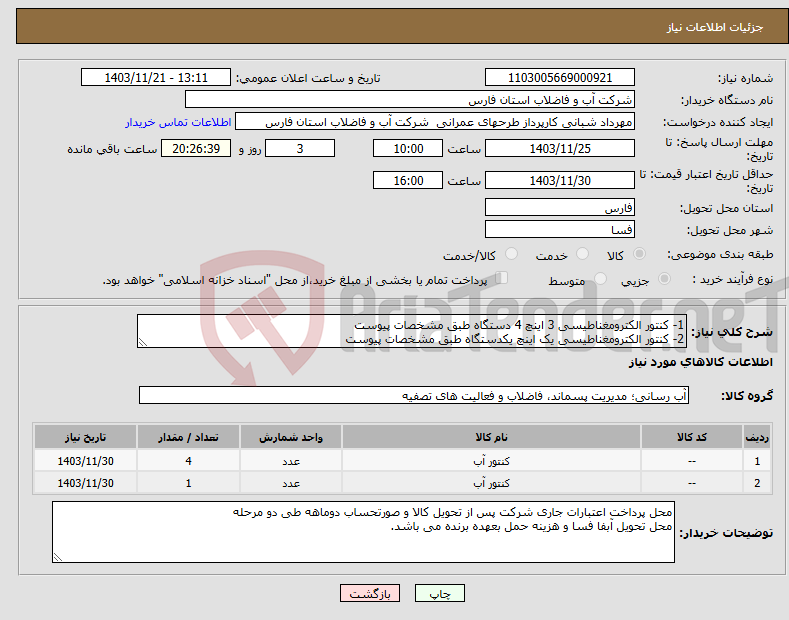Click the buyer organization name field
The width and height of the screenshot is (789, 620).
(410, 100)
